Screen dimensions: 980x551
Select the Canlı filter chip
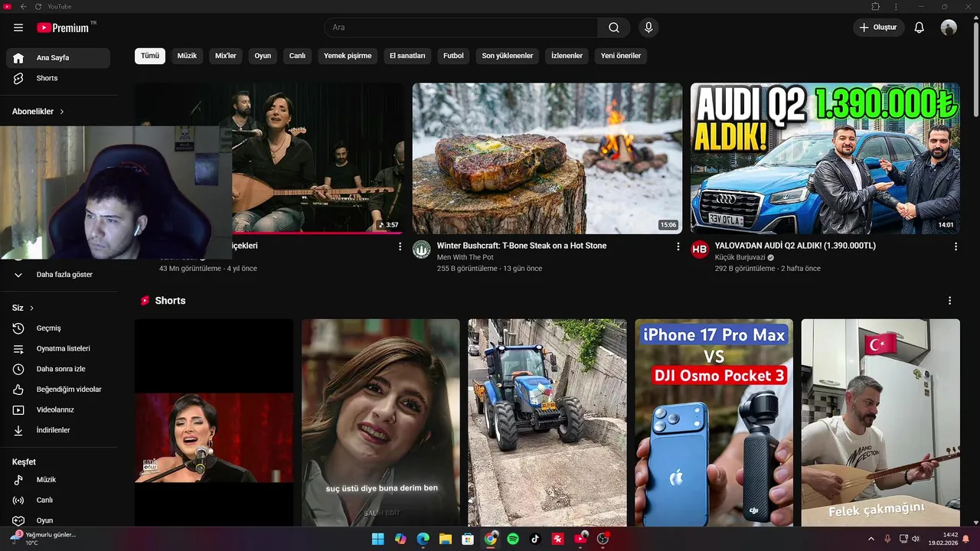(x=297, y=56)
